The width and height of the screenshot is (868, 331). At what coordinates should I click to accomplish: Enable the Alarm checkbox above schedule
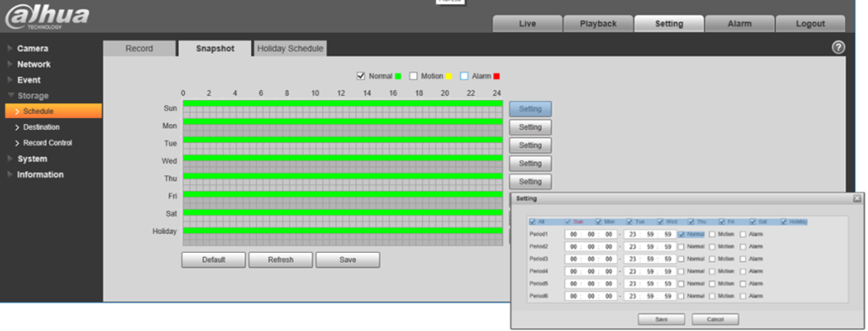click(x=465, y=76)
